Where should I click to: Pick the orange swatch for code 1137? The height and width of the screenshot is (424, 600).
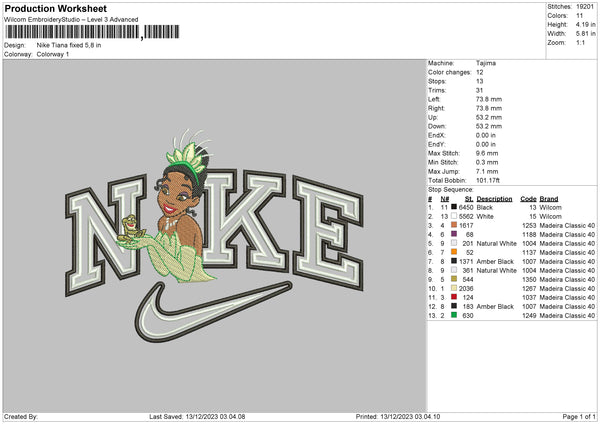[x=454, y=252]
